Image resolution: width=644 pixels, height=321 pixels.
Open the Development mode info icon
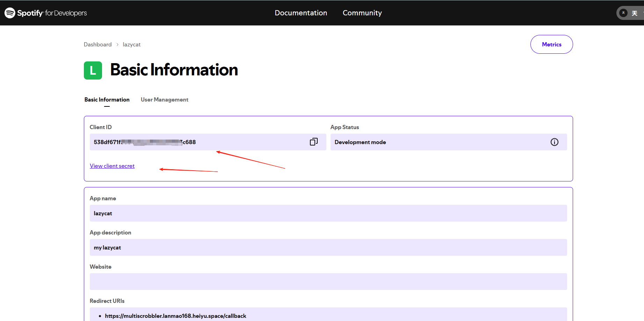point(555,142)
